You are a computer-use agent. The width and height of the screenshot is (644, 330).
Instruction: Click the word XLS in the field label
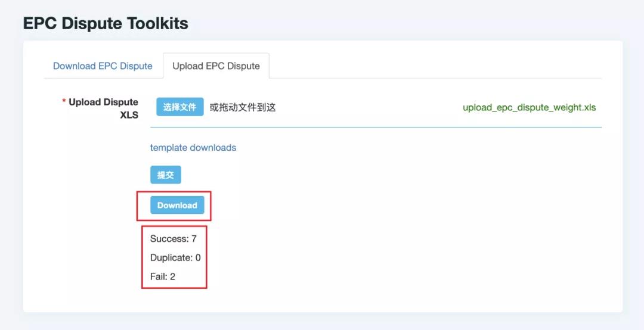pos(129,115)
